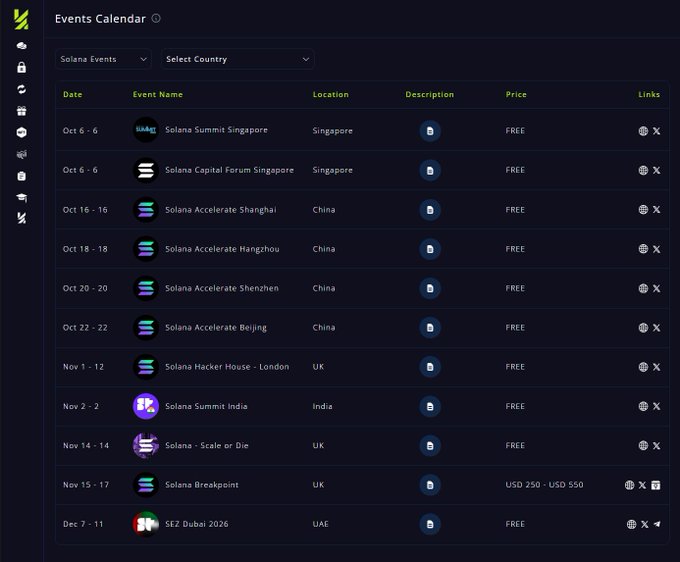Click the Solana Summit Singapore logo thumbnail

[146, 130]
